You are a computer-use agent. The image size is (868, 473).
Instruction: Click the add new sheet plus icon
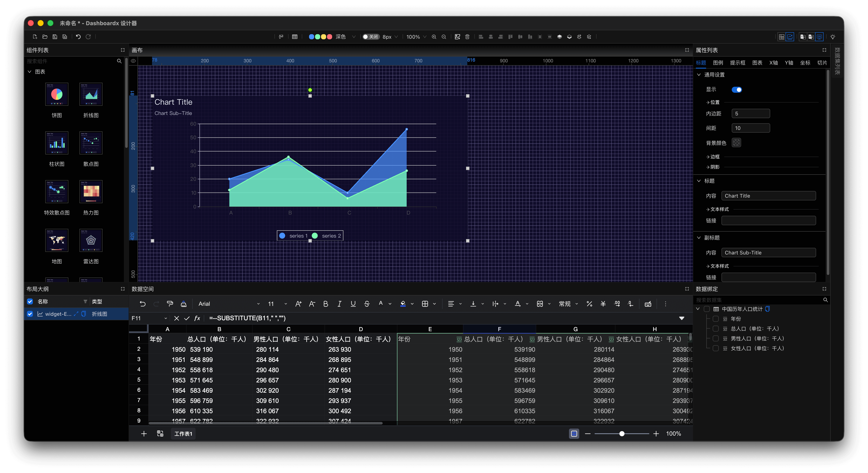pos(144,433)
